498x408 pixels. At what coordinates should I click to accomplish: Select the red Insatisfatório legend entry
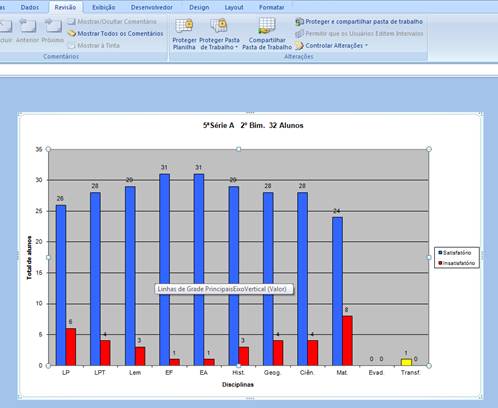coord(457,263)
